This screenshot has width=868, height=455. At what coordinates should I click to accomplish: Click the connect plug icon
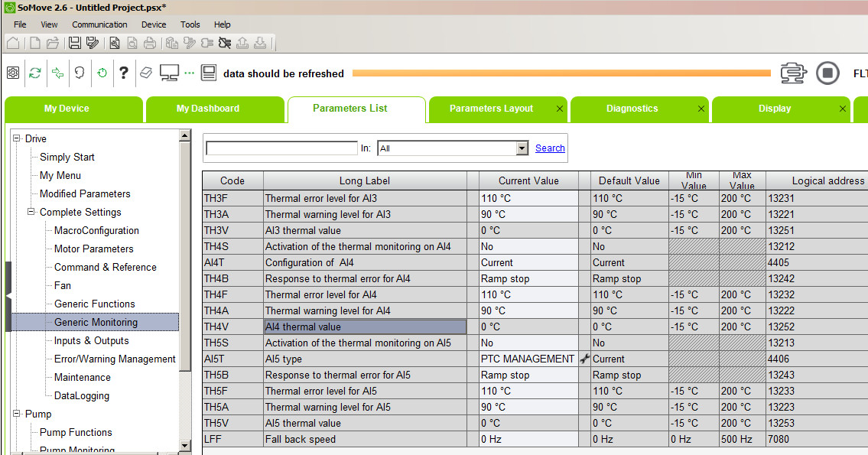(x=207, y=43)
